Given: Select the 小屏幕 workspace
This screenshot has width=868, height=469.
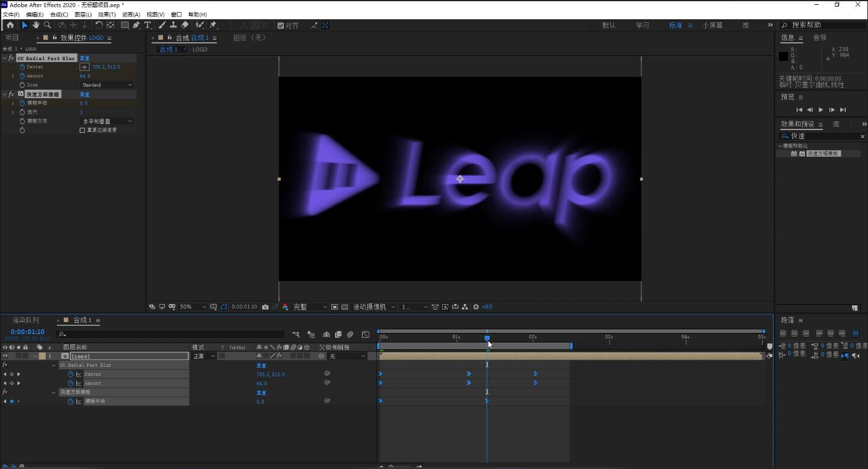Looking at the screenshot, I should tap(713, 25).
